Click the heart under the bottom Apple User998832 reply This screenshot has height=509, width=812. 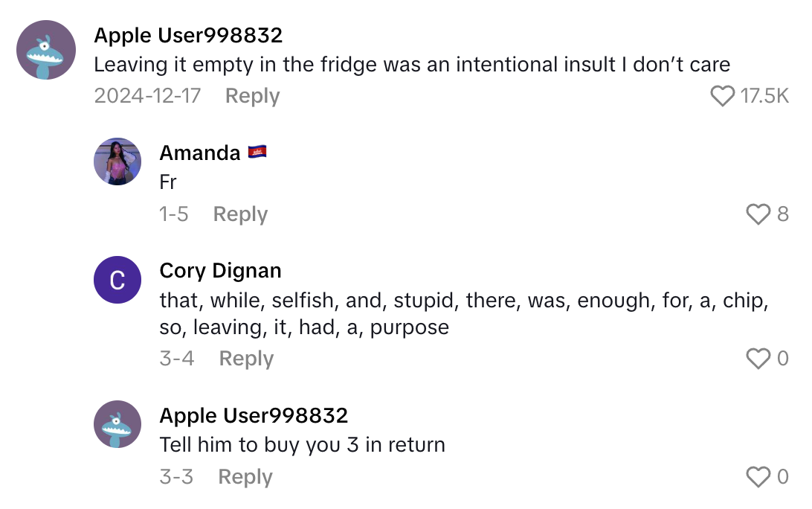pyautogui.click(x=759, y=476)
